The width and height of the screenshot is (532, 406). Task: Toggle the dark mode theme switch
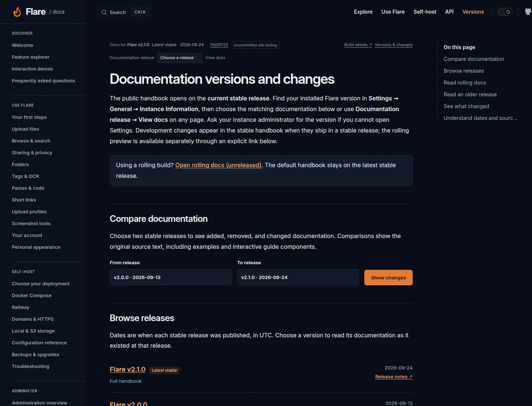(505, 12)
